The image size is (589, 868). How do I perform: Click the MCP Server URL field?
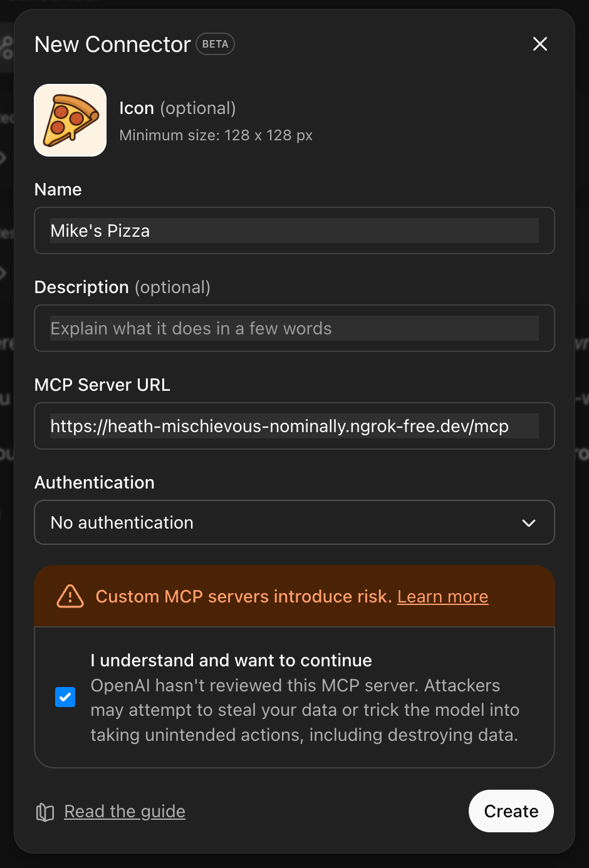tap(294, 426)
